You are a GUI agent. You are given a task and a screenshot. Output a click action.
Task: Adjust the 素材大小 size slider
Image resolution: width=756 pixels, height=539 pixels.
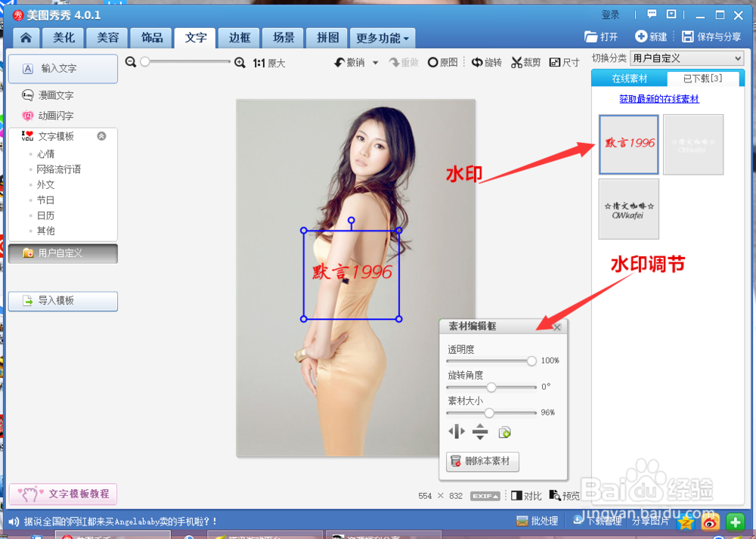(x=489, y=413)
